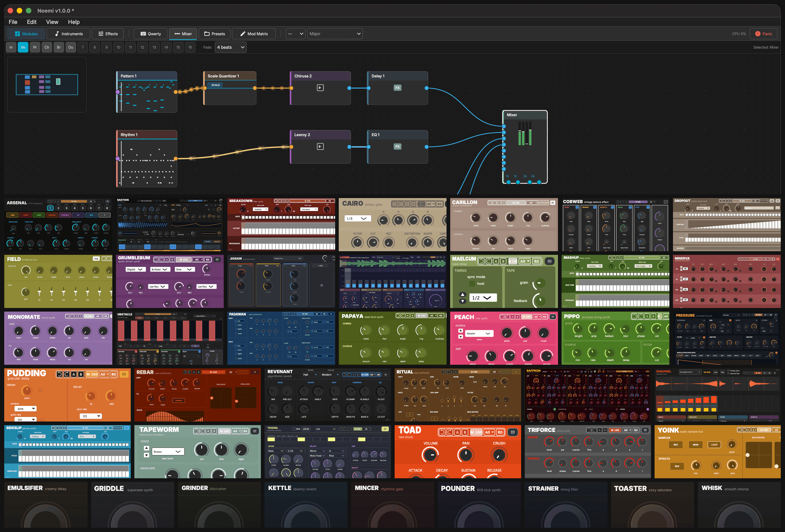Image resolution: width=785 pixels, height=532 pixels.
Task: Click the undo arrow in Pudding header
Action: [x=60, y=374]
